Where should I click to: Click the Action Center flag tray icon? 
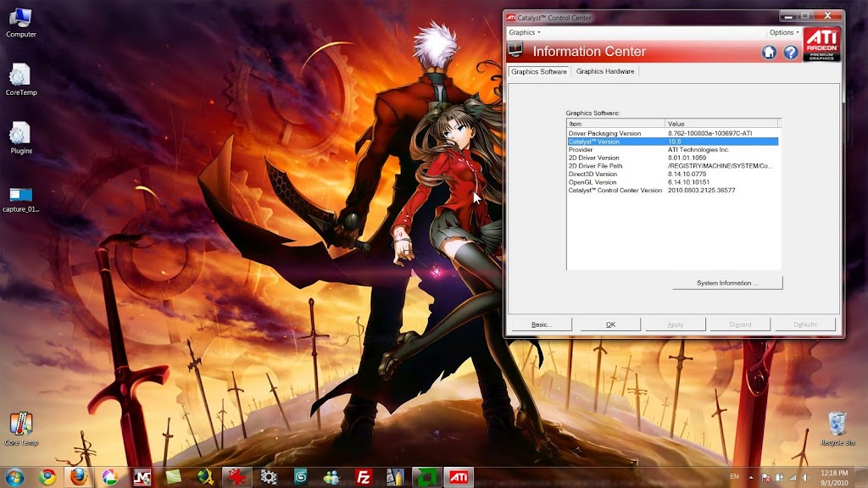[765, 477]
